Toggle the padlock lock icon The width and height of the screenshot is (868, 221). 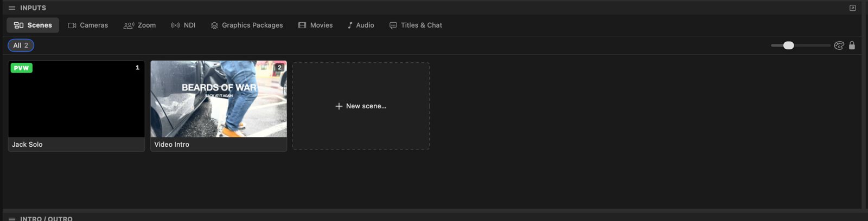852,45
